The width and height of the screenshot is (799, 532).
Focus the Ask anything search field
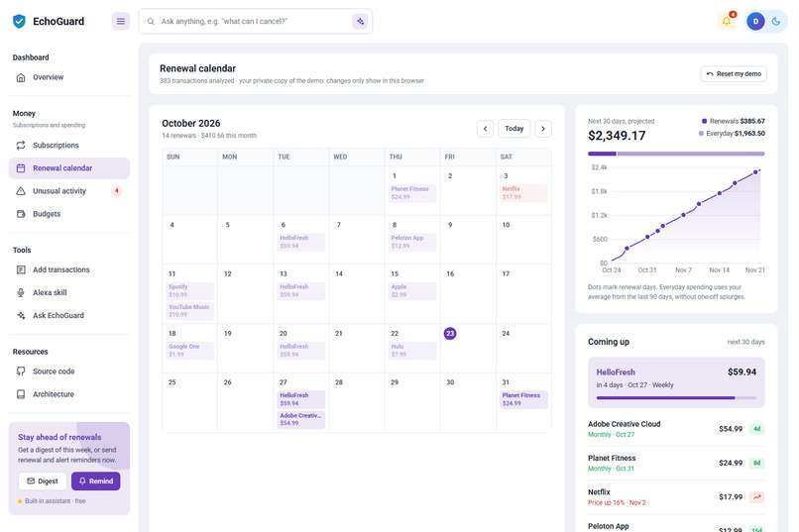point(254,22)
